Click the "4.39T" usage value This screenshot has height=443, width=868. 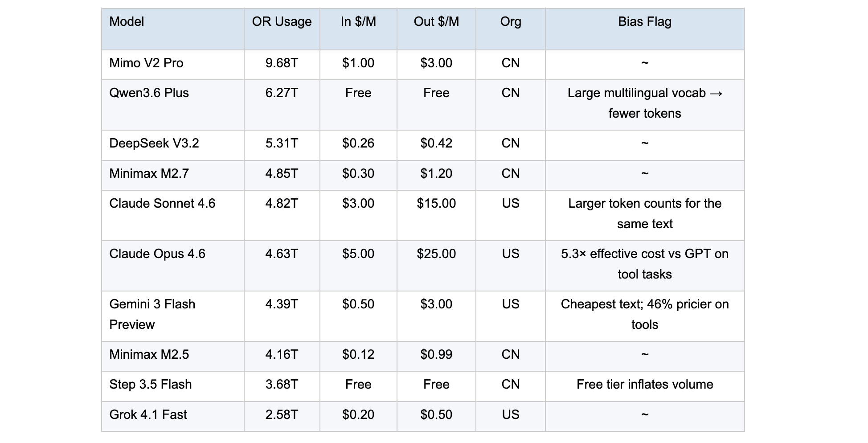click(x=282, y=304)
